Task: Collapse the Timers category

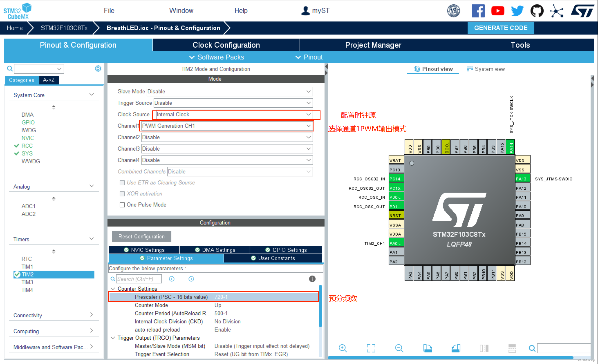Action: [92, 239]
